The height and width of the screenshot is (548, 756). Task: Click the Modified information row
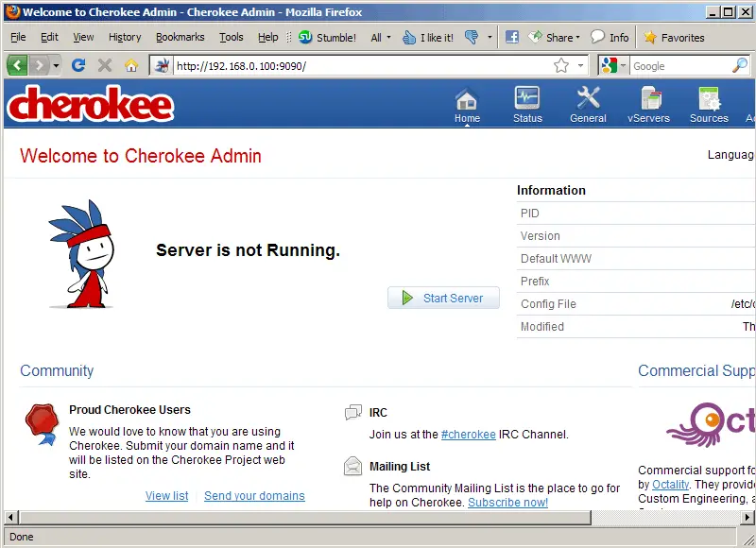pyautogui.click(x=636, y=326)
